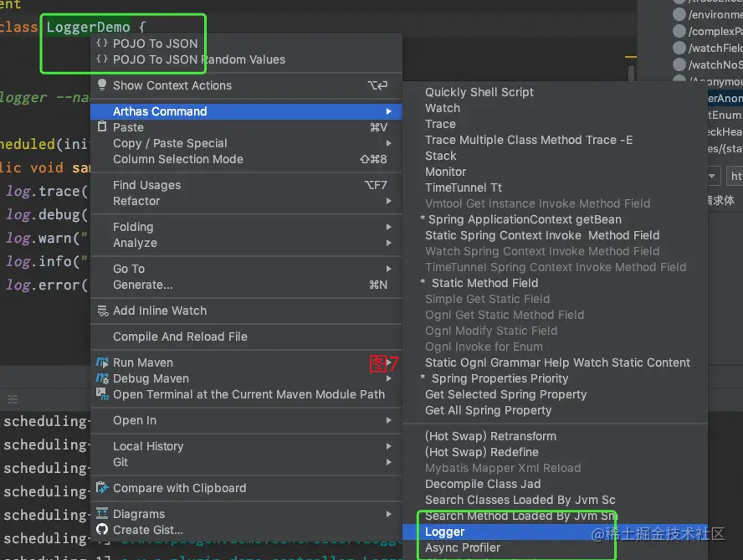Choose Spring Properties Priority

(x=555, y=378)
